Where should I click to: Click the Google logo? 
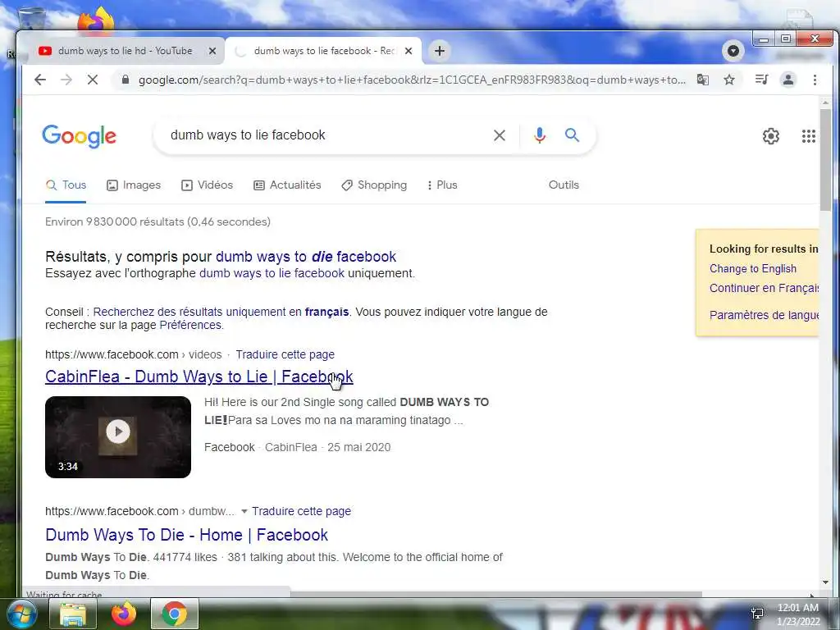[80, 136]
